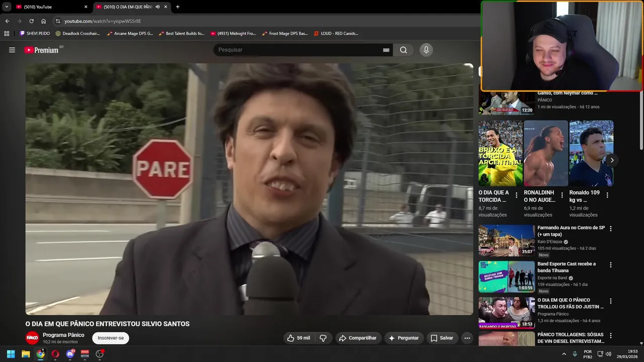Open options for Farmando Aura video
The image size is (644, 362).
[x=611, y=228]
